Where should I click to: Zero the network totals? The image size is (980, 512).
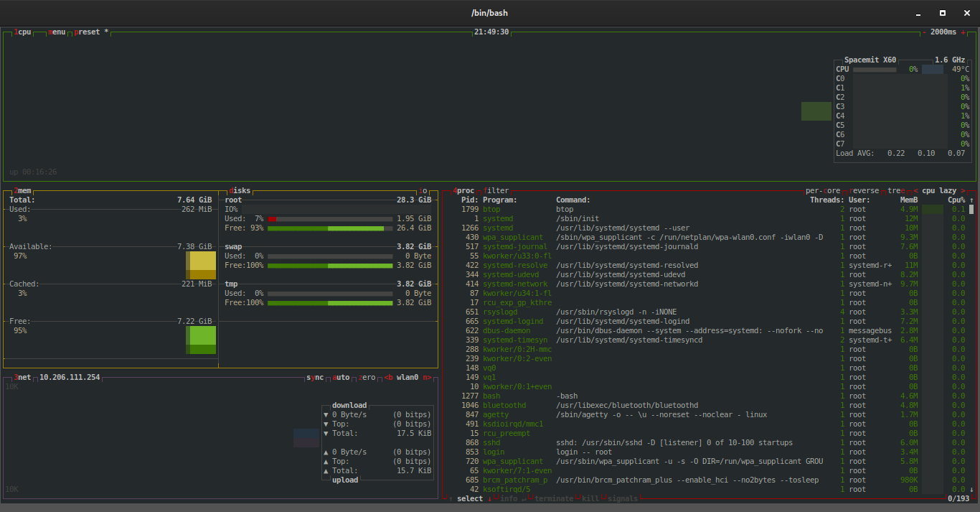click(367, 377)
